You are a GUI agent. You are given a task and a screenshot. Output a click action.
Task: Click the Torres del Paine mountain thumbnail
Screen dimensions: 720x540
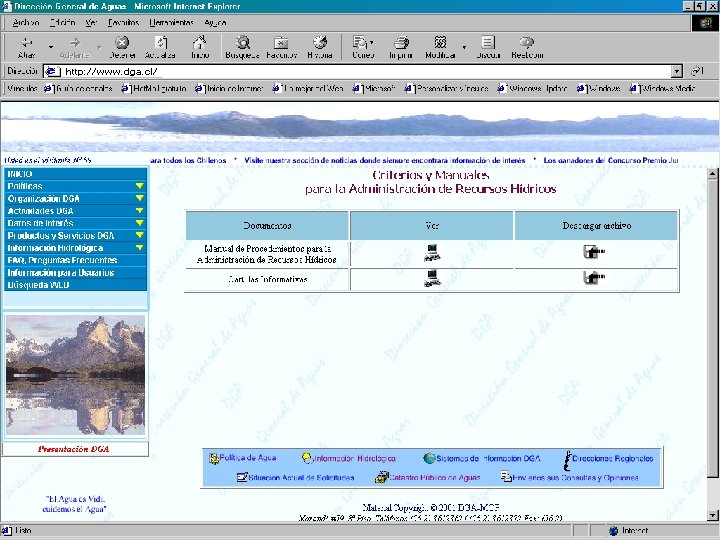coord(75,375)
